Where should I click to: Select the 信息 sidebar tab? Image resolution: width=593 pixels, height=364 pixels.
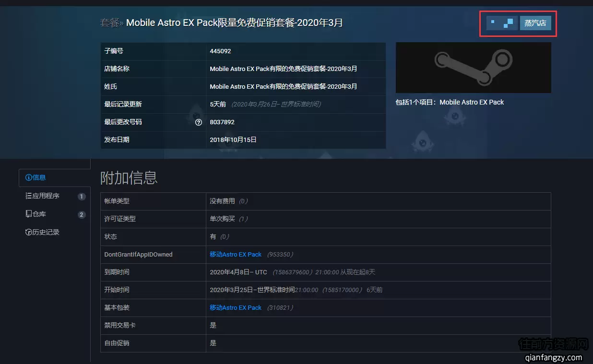pyautogui.click(x=55, y=177)
